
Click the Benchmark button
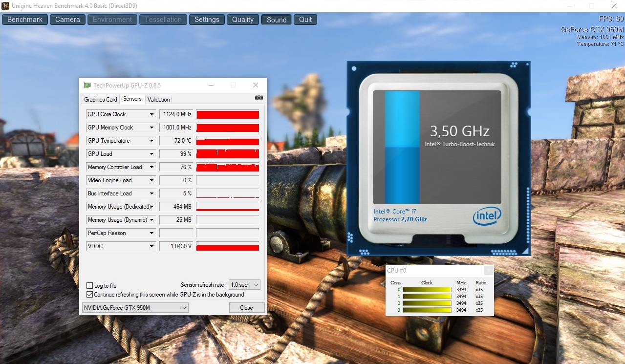[25, 20]
